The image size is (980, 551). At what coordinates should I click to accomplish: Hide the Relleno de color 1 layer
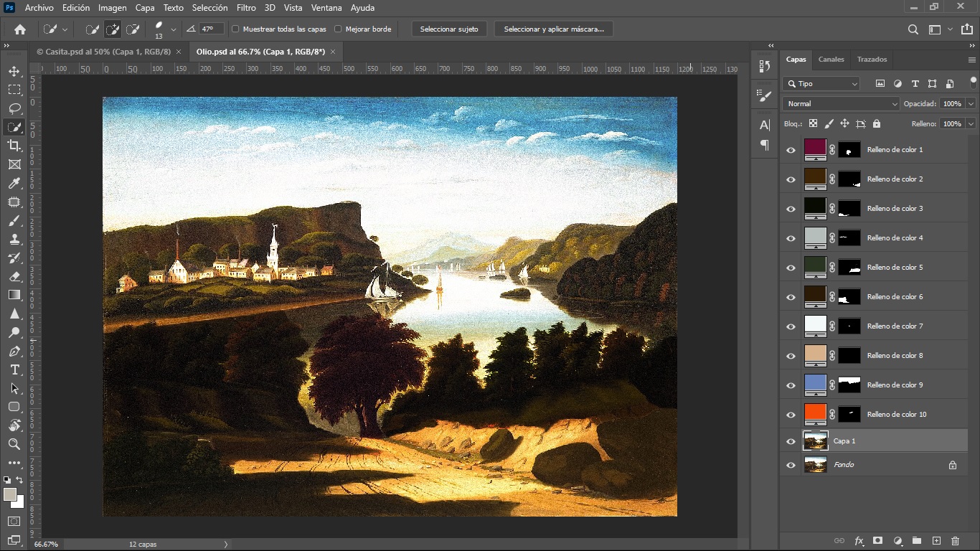pyautogui.click(x=791, y=150)
